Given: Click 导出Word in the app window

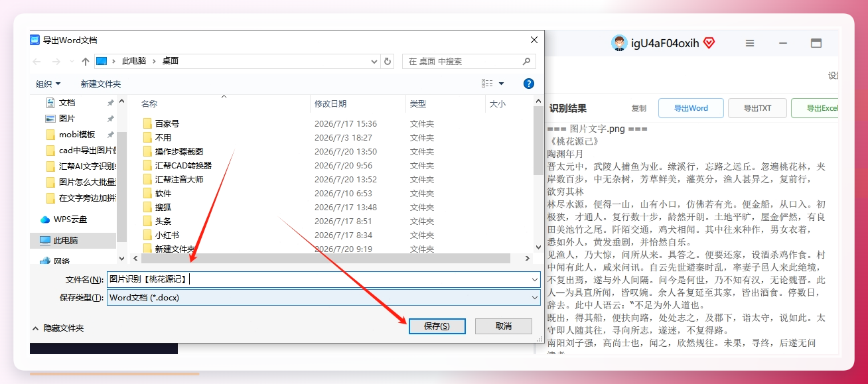Looking at the screenshot, I should point(691,108).
